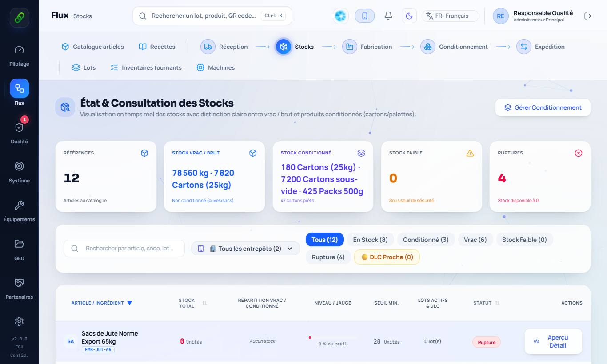The height and width of the screenshot is (364, 607).
Task: Go to the Fabrication step
Action: pos(367,47)
